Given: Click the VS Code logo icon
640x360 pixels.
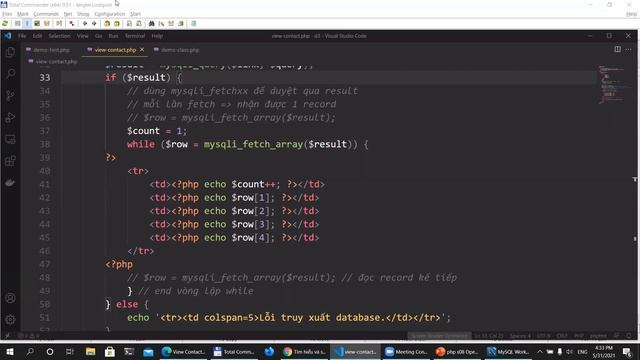Looking at the screenshot, I should coord(8,36).
